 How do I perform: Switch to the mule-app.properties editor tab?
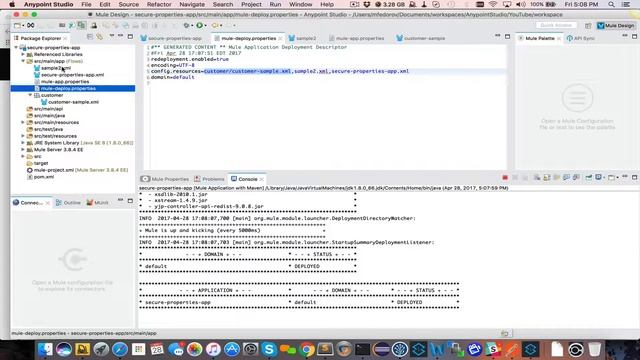pos(356,38)
